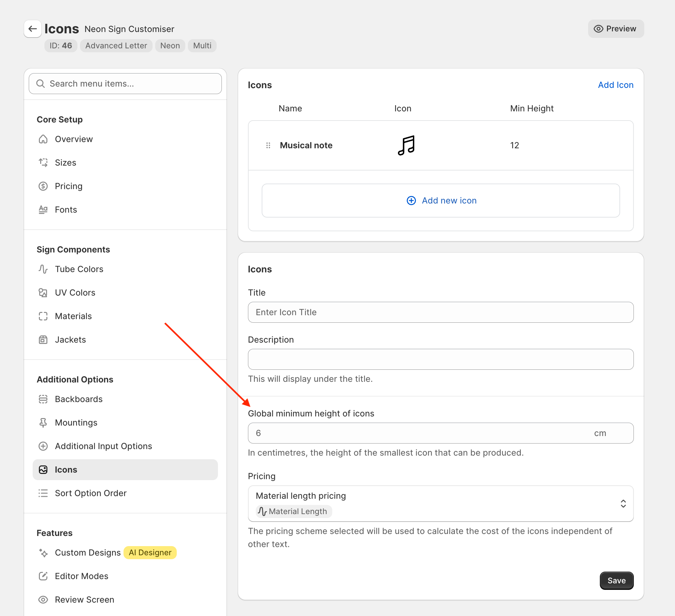Click the Jackets sidebar icon
Viewport: 675px width, 616px height.
(x=43, y=340)
